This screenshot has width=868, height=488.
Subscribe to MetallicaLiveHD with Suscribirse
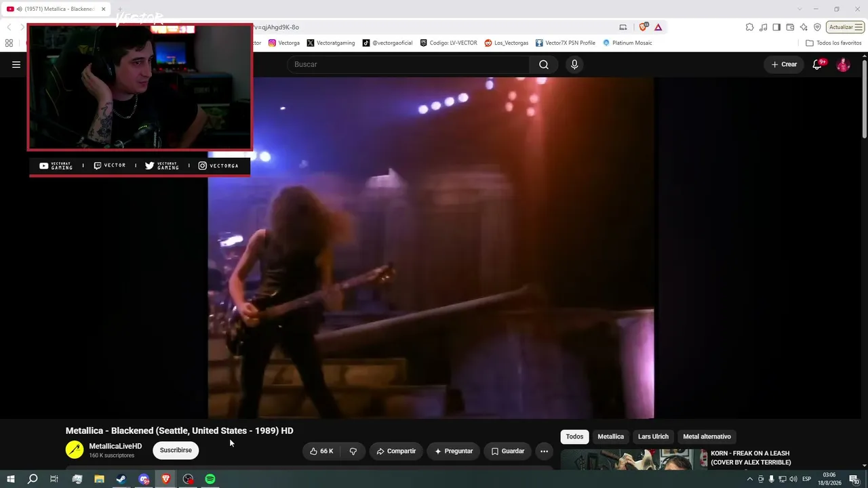click(176, 450)
